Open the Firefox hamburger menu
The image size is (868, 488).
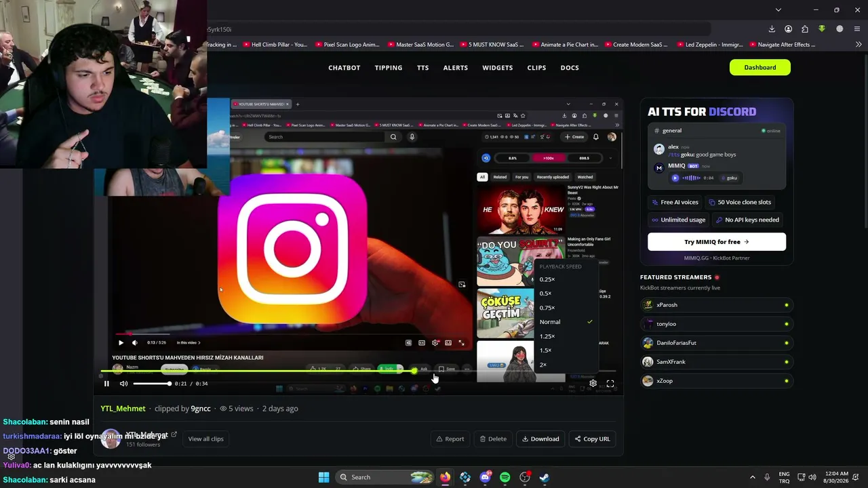click(857, 29)
